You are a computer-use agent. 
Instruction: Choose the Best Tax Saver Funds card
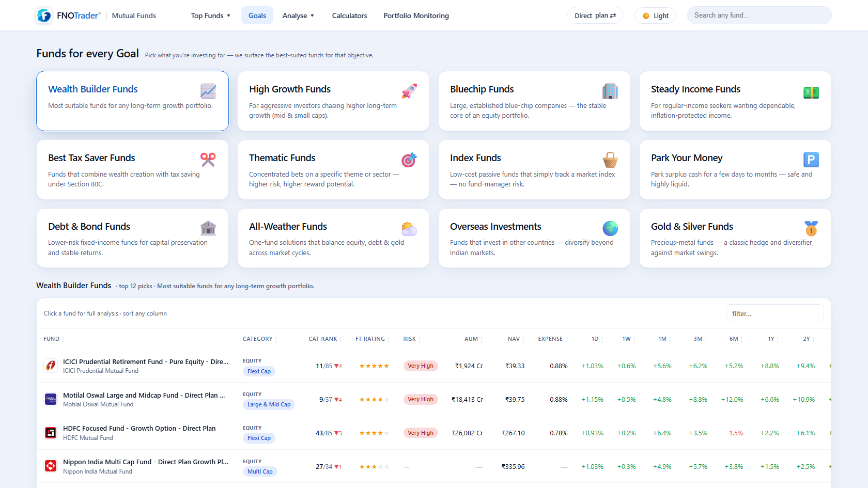point(132,169)
